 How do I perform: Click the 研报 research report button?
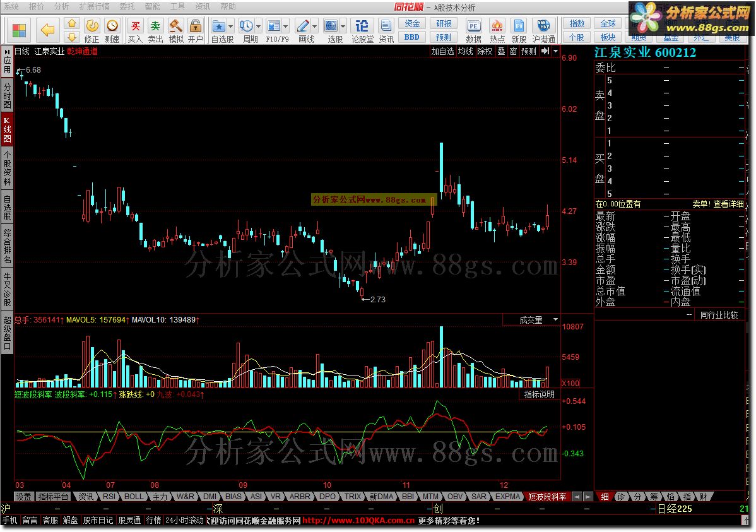(444, 23)
